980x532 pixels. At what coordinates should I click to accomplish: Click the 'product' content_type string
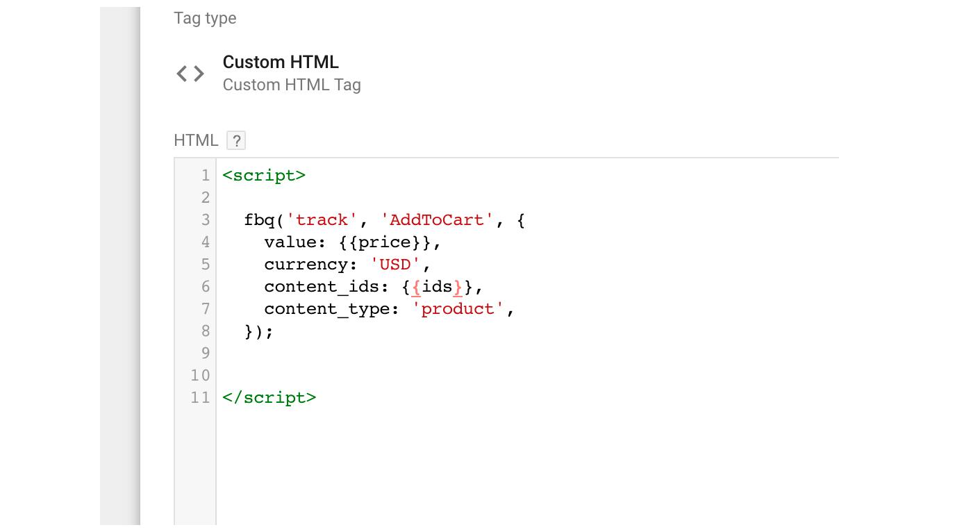[458, 309]
